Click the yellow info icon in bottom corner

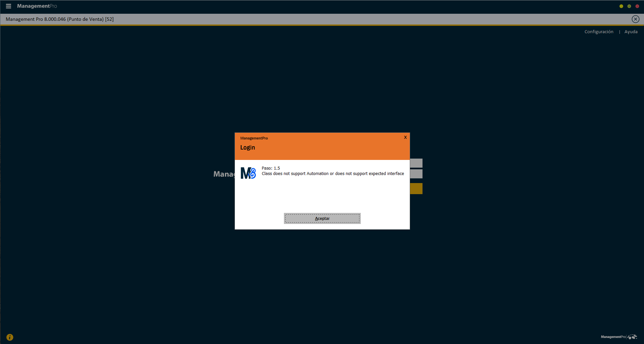point(10,337)
